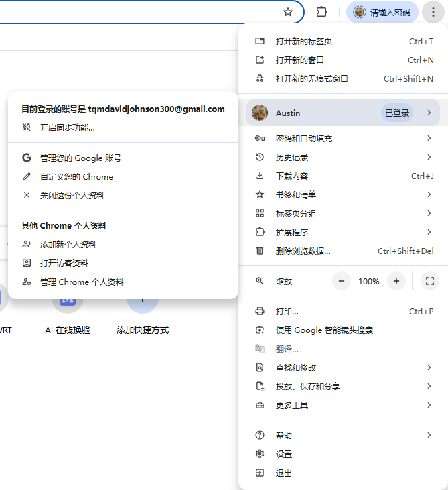Click the help question-mark icon

point(260,435)
